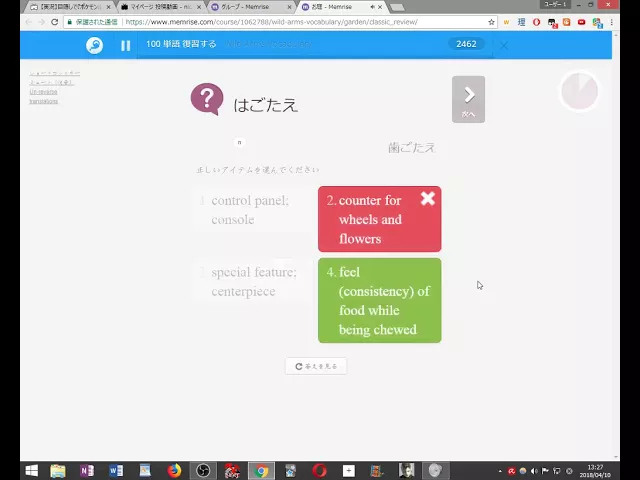The width and height of the screenshot is (640, 480).
Task: Click the red YouTube-like extension icon
Action: pos(581,22)
